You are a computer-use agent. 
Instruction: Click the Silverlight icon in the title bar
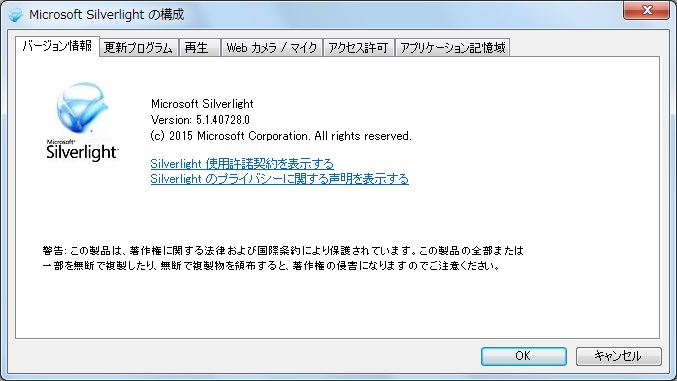16,15
